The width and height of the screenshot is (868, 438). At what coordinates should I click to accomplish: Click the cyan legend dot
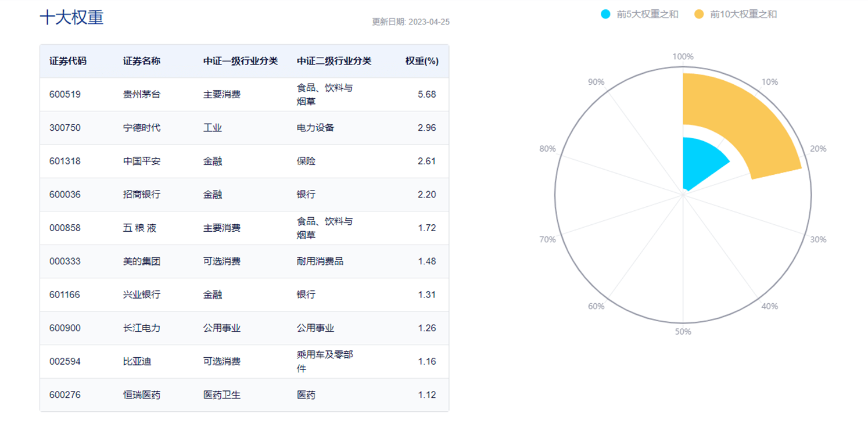pos(606,14)
